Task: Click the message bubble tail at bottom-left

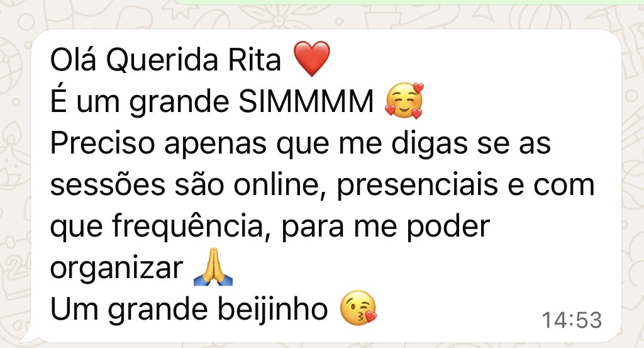Action: (28, 336)
